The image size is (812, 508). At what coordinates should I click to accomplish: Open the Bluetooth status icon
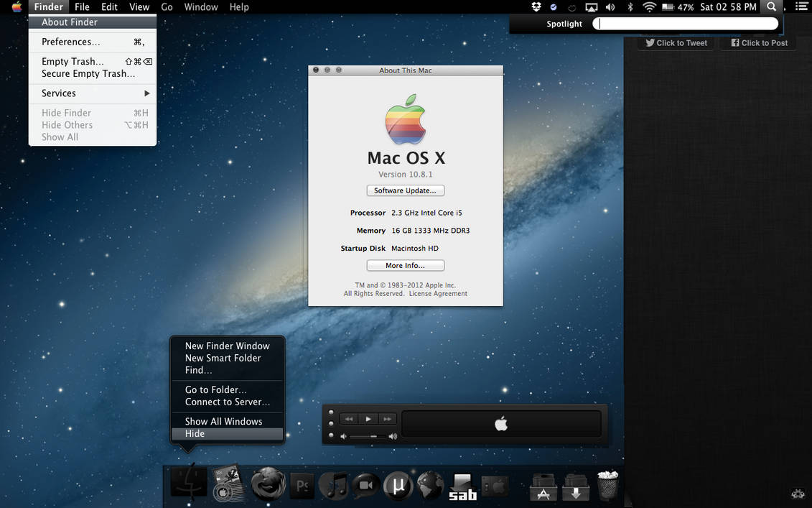(x=630, y=6)
